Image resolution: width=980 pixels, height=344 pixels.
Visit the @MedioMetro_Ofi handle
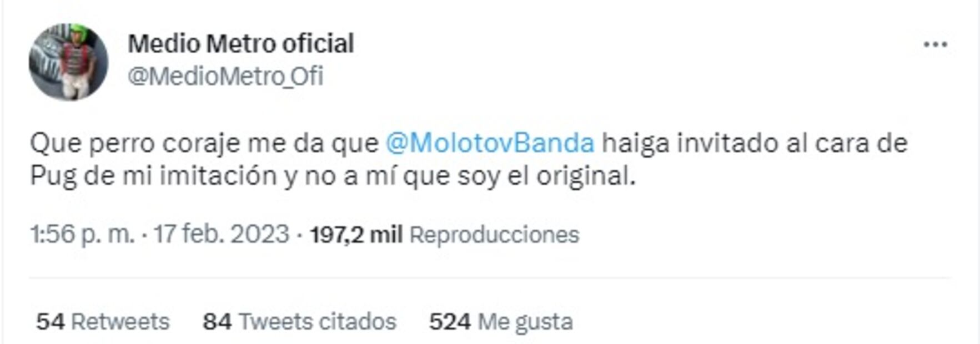click(225, 76)
